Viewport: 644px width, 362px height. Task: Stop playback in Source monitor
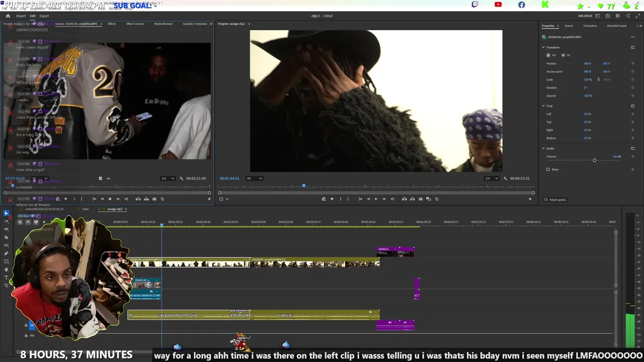pyautogui.click(x=110, y=199)
